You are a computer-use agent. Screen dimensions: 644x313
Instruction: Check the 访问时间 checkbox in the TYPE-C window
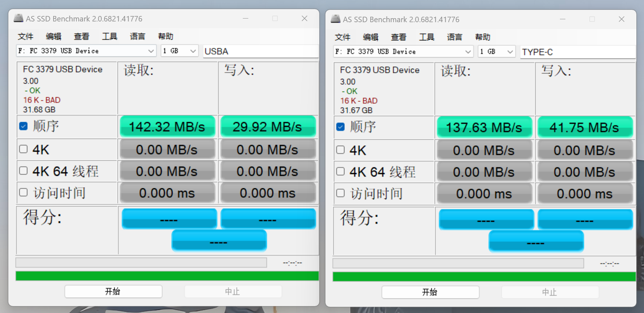340,193
